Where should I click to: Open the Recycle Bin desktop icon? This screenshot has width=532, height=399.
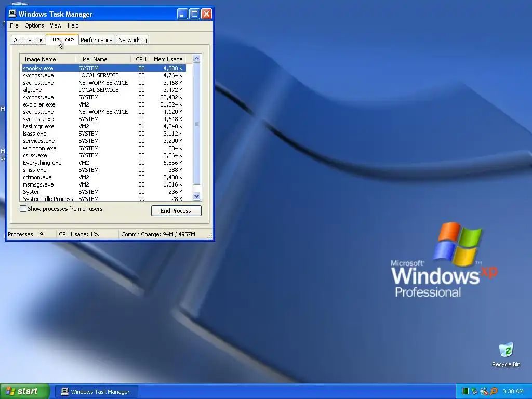click(x=506, y=354)
